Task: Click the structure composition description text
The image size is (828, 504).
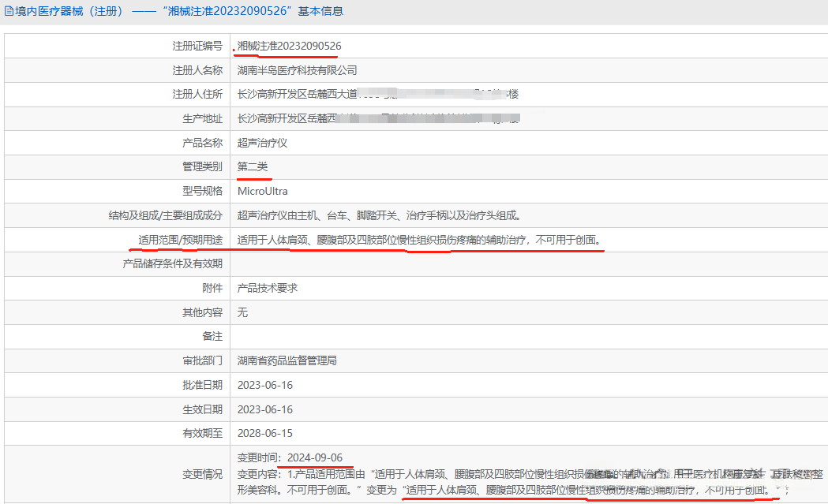Action: [379, 215]
